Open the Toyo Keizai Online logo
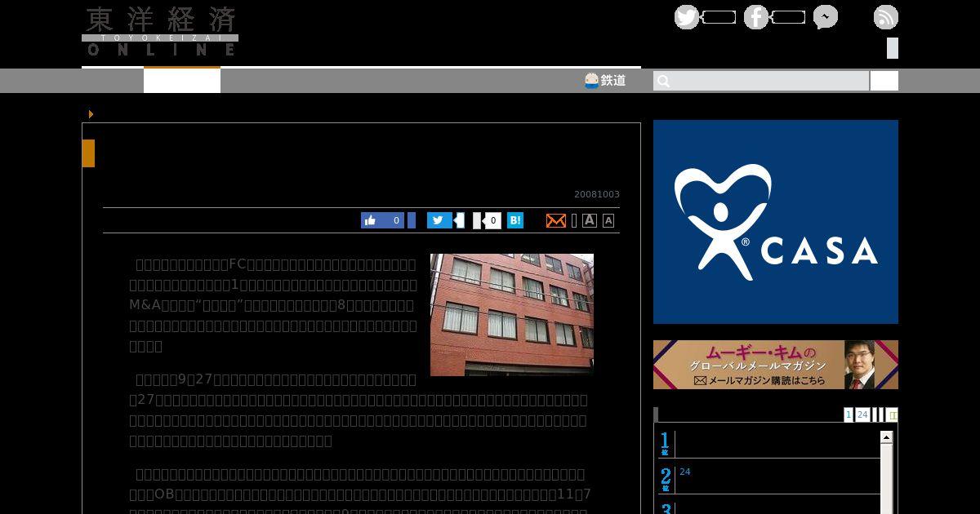Viewport: 980px width, 514px height. [160, 31]
